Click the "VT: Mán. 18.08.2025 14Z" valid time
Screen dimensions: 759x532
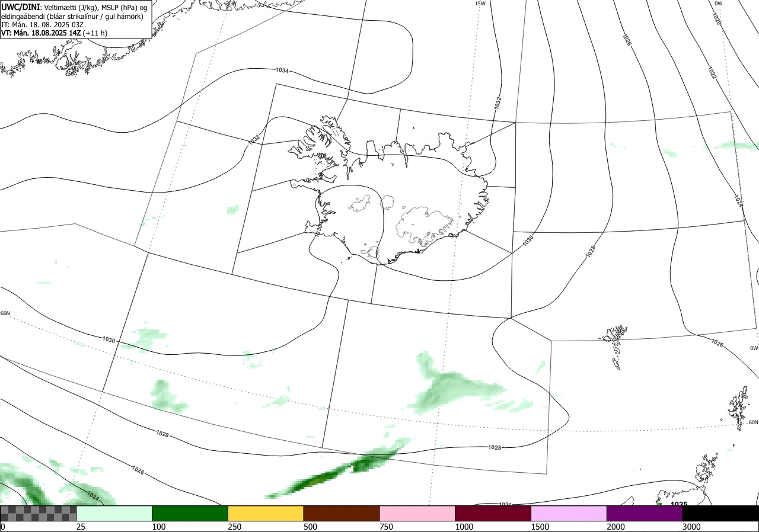click(41, 33)
